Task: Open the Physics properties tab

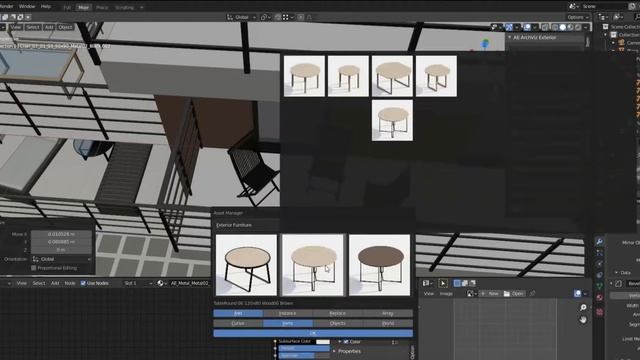Action: click(599, 264)
